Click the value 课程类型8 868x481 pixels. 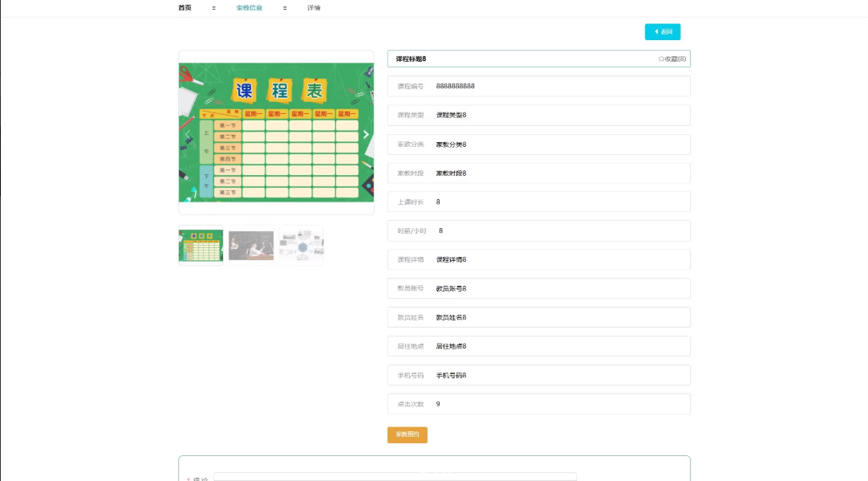451,116
